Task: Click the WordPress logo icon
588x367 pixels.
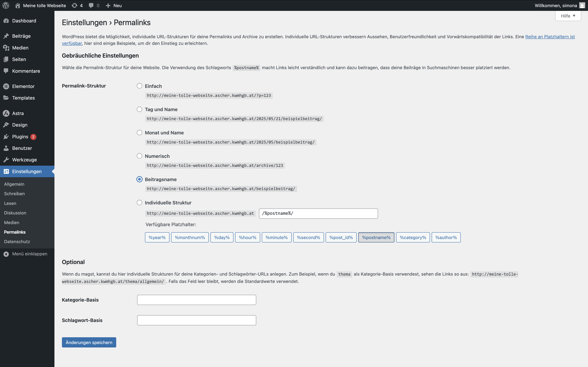Action: pyautogui.click(x=6, y=5)
